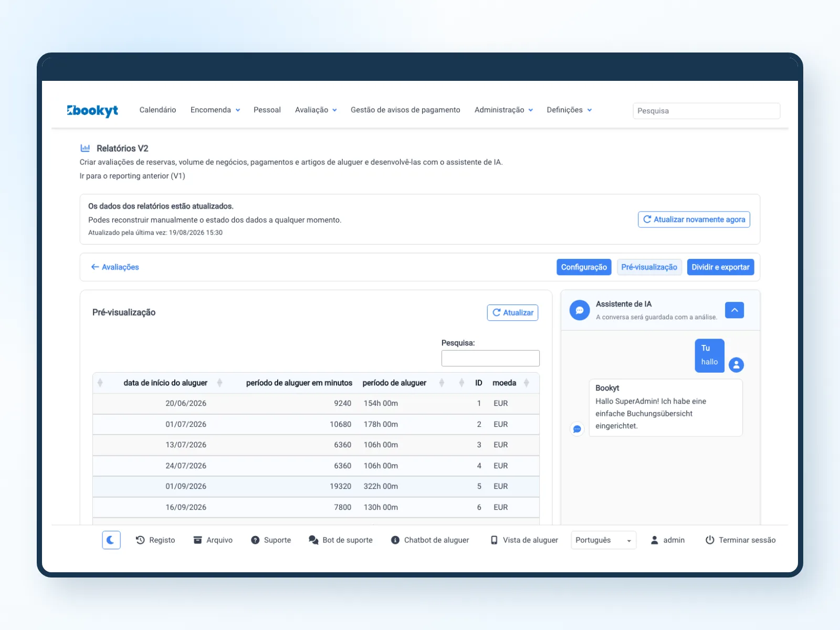Switch to the Pré-visualização tab
This screenshot has width=840, height=630.
tap(649, 267)
